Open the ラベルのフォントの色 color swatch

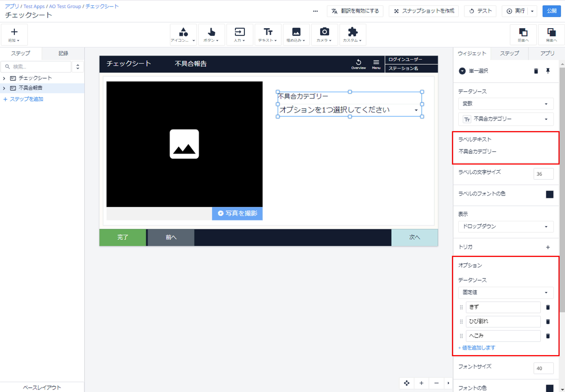coord(549,194)
